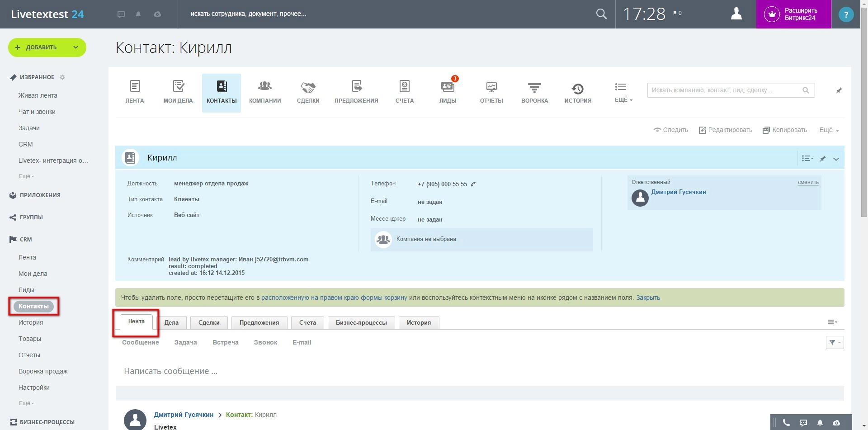Click the CRM search input field
The height and width of the screenshot is (430, 868).
pos(725,90)
